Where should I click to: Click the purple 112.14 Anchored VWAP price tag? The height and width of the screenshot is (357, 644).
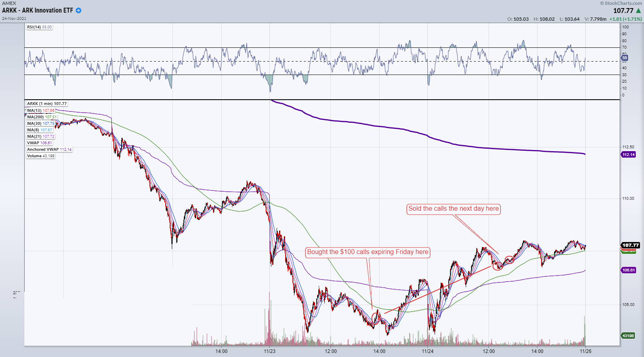pyautogui.click(x=628, y=155)
